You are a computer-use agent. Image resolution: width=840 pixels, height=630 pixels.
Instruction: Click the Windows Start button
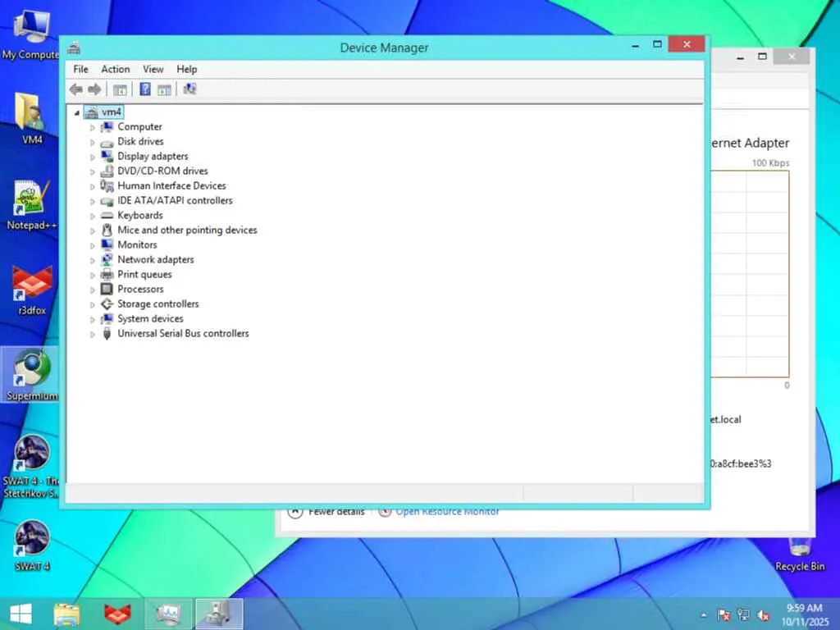pos(21,614)
